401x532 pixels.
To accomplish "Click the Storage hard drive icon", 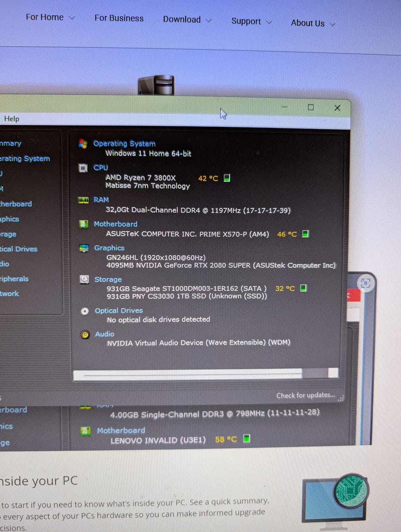I will pos(84,280).
